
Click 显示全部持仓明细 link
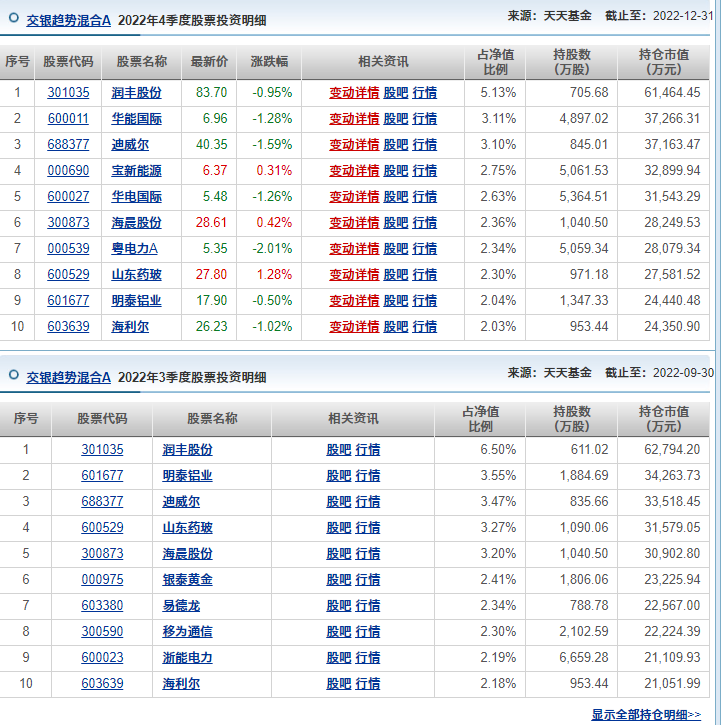coord(646,715)
